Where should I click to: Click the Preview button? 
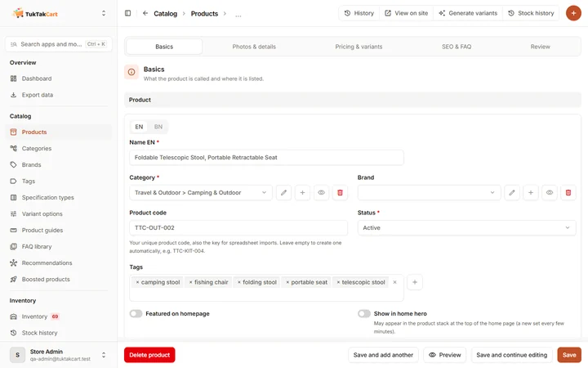[445, 355]
